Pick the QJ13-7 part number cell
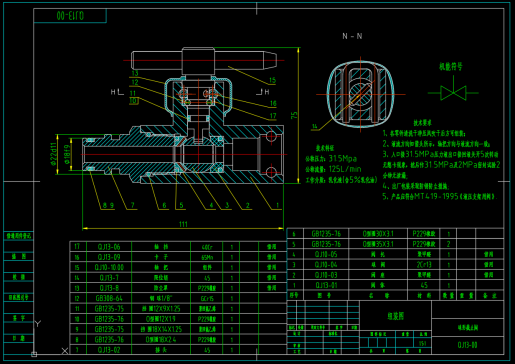The height and width of the screenshot is (364, 515). pyautogui.click(x=109, y=278)
